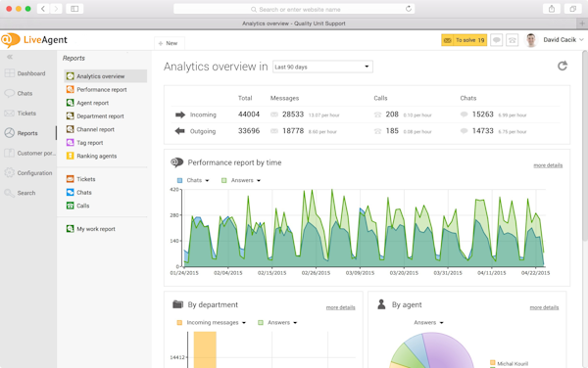Open the Tag report
The width and height of the screenshot is (588, 368).
pyautogui.click(x=84, y=143)
